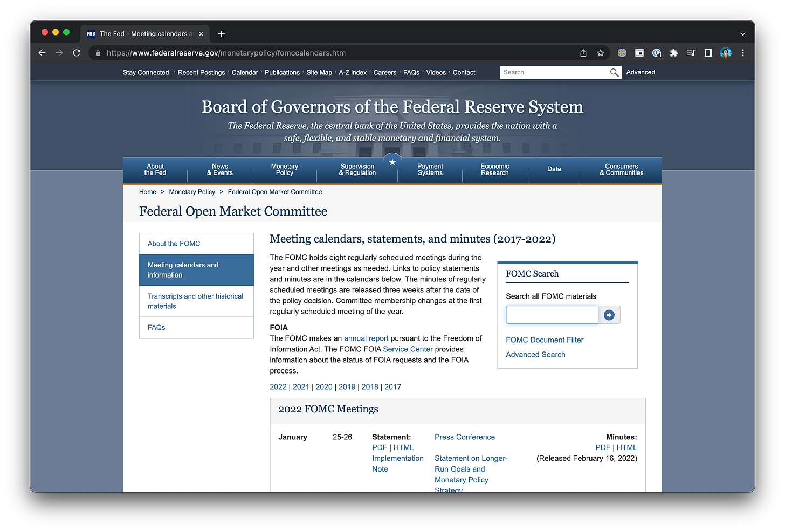This screenshot has height=532, width=785.
Task: Click the star emblem in navigation bar
Action: [392, 162]
